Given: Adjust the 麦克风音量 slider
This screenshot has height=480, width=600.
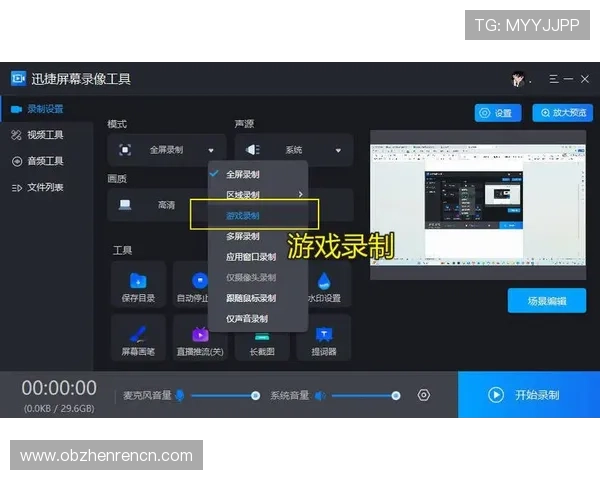Looking at the screenshot, I should (x=225, y=395).
